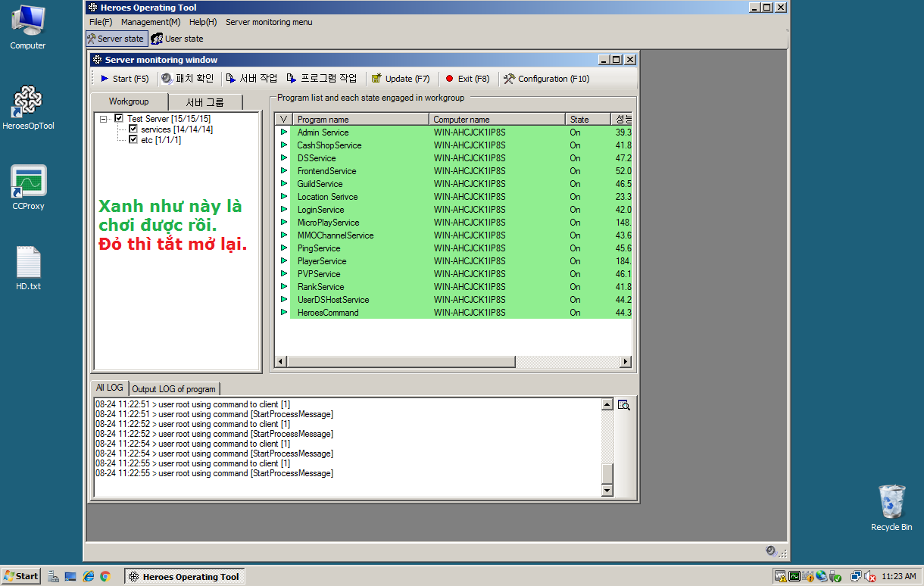Click the green arrow icon for PingService

tap(284, 248)
